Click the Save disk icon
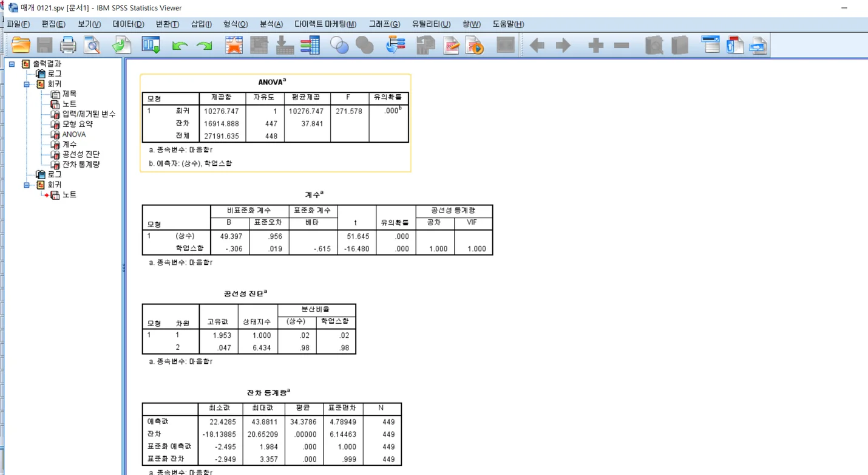 44,45
